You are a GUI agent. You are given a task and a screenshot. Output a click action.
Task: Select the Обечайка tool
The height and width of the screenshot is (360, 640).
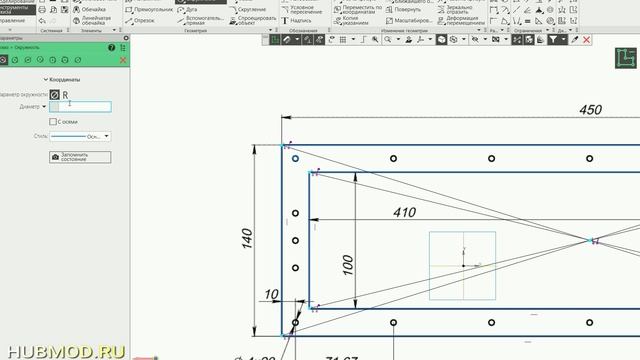[90, 9]
